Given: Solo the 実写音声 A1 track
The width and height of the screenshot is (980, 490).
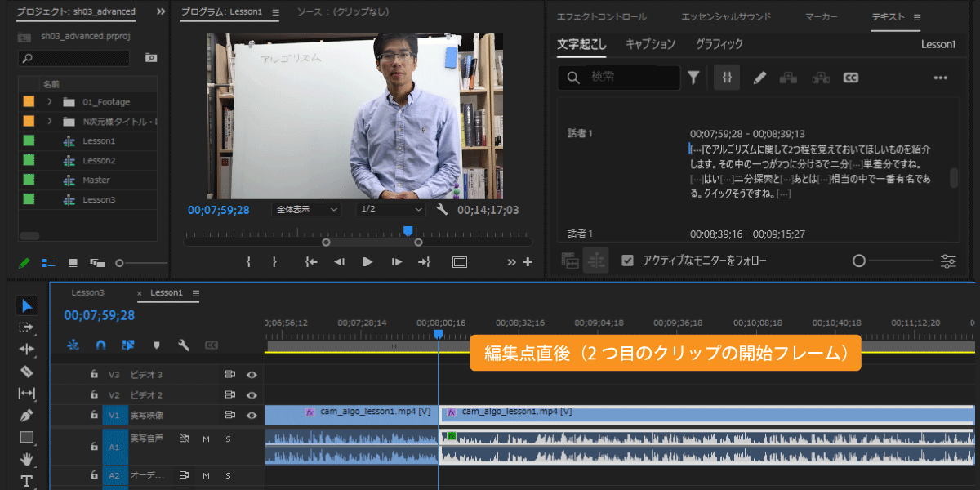Looking at the screenshot, I should pyautogui.click(x=228, y=439).
